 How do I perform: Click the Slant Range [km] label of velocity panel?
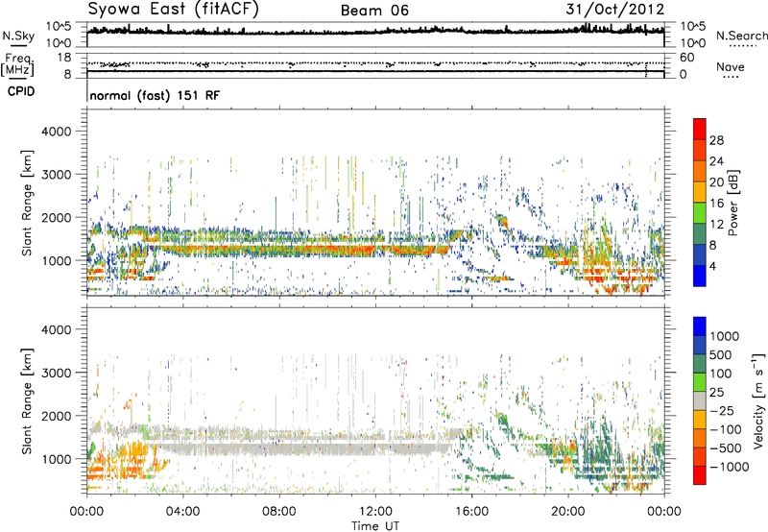(x=27, y=400)
